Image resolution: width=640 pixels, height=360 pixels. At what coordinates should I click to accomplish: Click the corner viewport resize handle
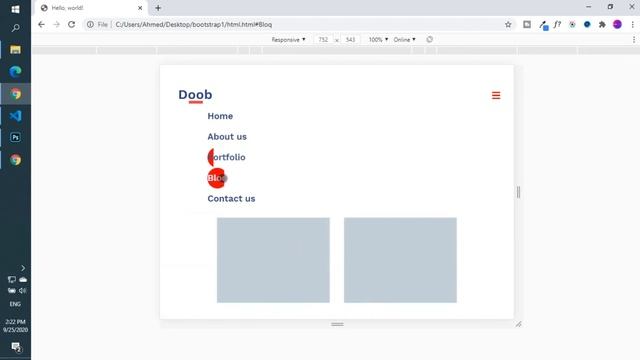pyautogui.click(x=518, y=324)
